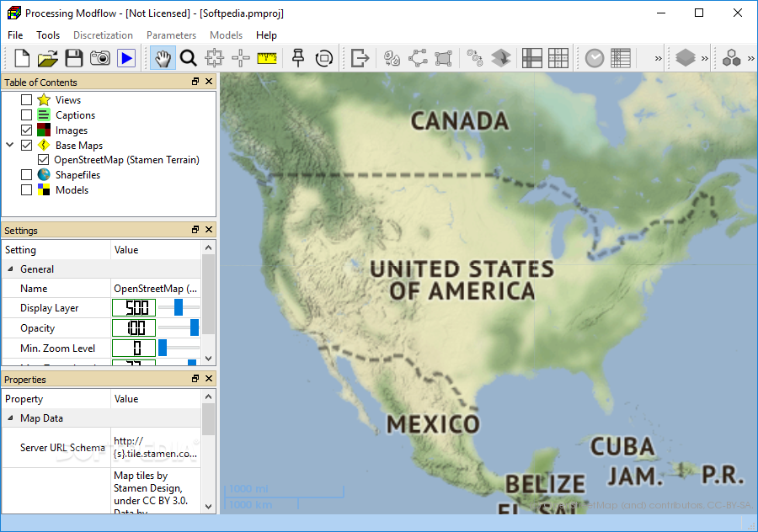Click the plain crosshair toolbar icon
This screenshot has height=532, width=758.
click(x=241, y=58)
